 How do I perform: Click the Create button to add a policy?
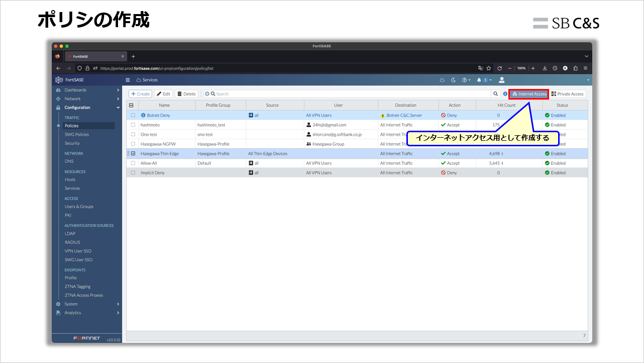pos(140,94)
